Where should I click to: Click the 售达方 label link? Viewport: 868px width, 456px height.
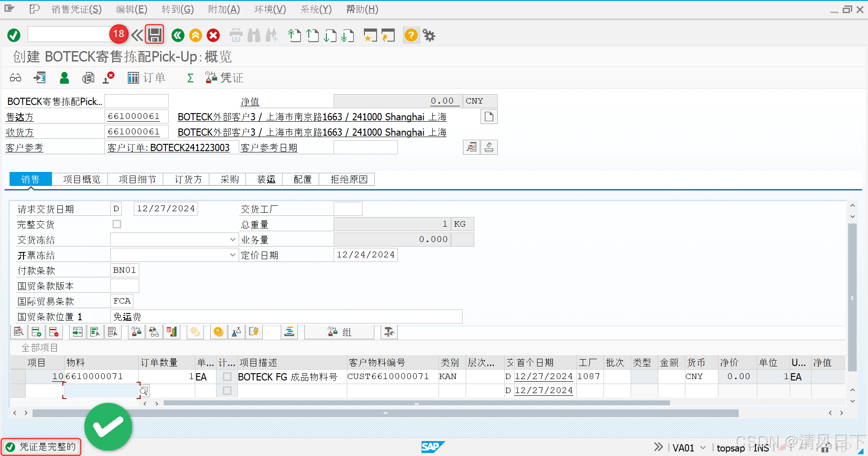20,117
